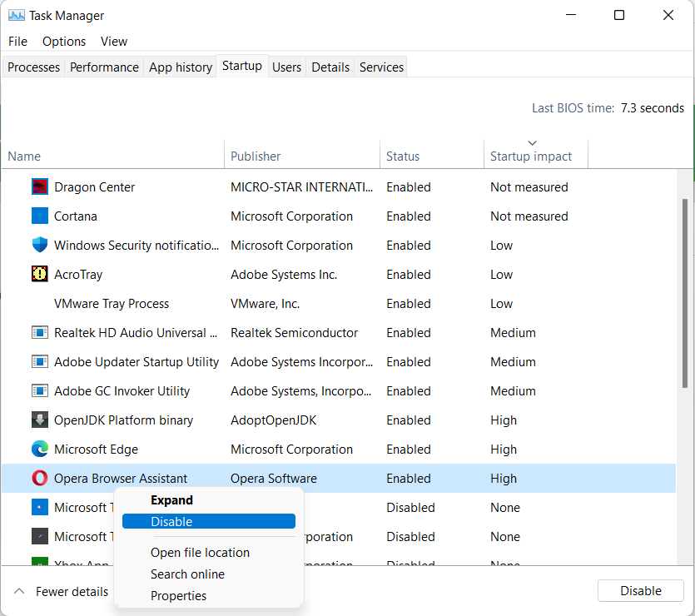Click the Opera Software publisher cell
The width and height of the screenshot is (695, 616).
point(274,479)
